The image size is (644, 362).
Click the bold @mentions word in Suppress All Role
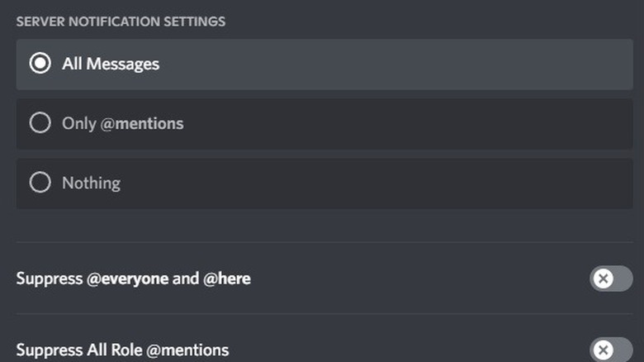click(x=195, y=350)
